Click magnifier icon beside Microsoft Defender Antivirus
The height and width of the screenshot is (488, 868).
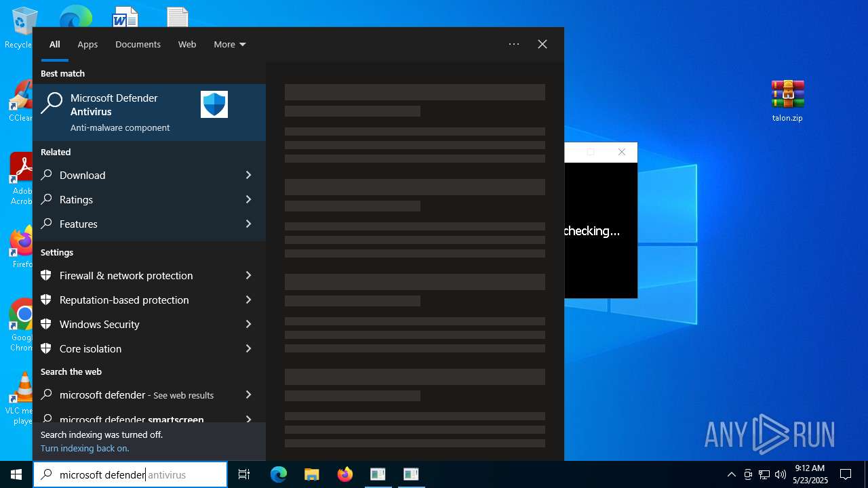[x=52, y=103]
